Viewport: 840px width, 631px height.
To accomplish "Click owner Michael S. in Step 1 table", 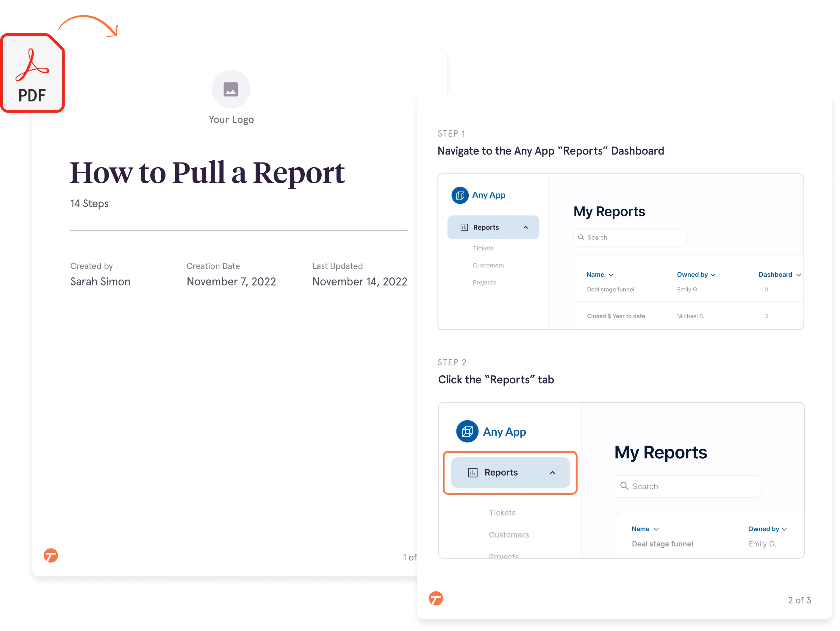I will pyautogui.click(x=691, y=316).
